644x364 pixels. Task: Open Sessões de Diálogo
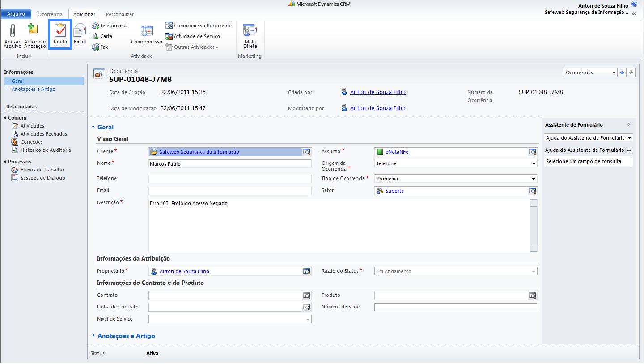43,178
